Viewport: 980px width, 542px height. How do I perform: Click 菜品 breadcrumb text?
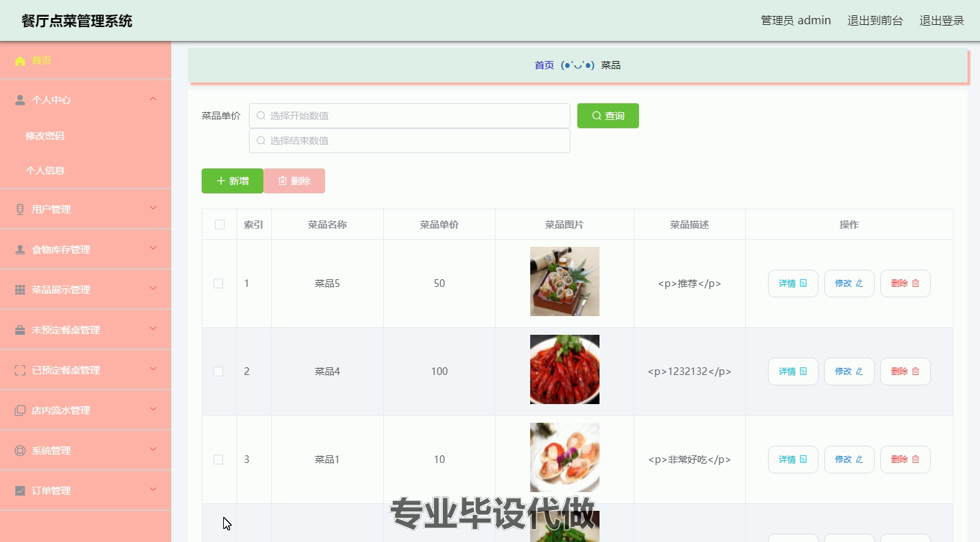[x=611, y=65]
